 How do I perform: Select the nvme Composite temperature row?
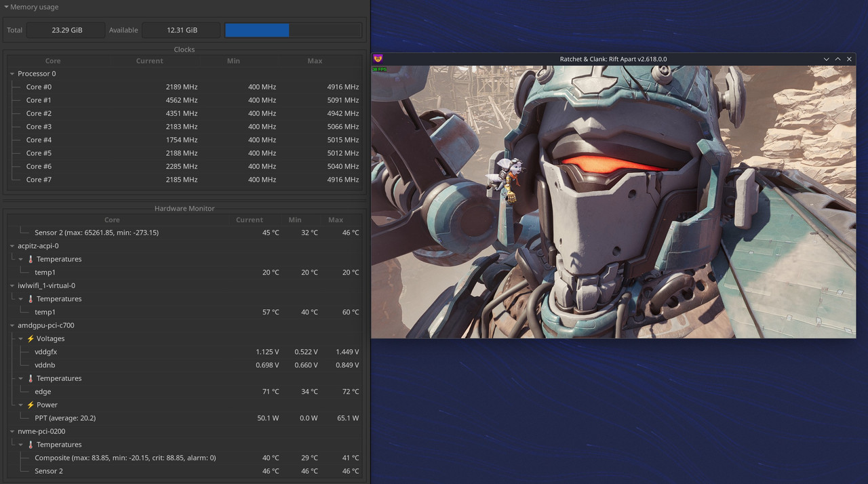(184, 458)
